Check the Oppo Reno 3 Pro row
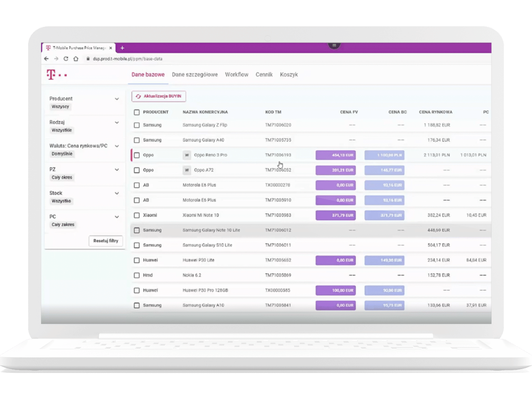 [x=137, y=155]
